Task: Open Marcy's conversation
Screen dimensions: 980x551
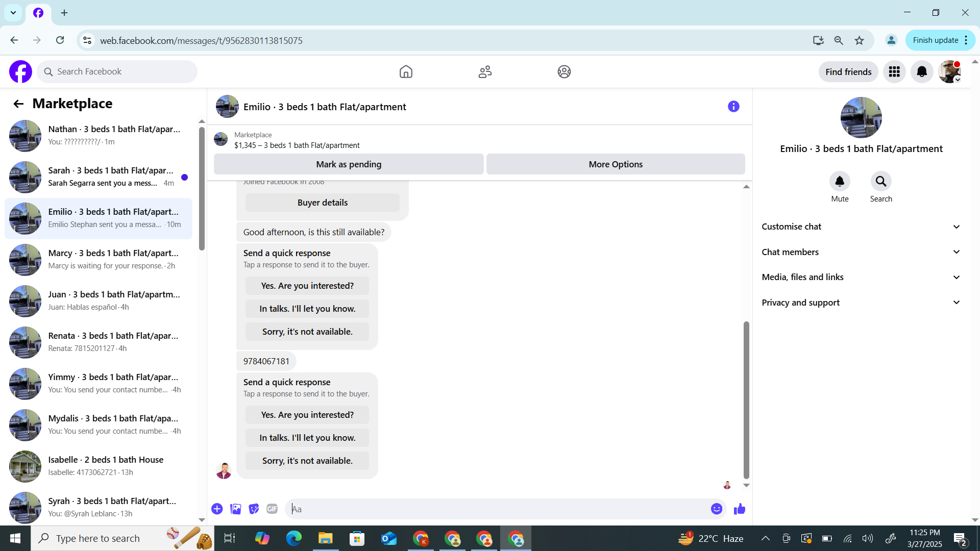Action: tap(99, 260)
